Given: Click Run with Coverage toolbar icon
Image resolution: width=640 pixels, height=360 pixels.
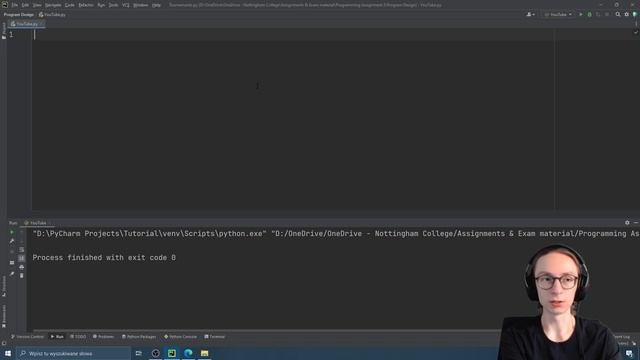Looking at the screenshot, I should (x=598, y=14).
